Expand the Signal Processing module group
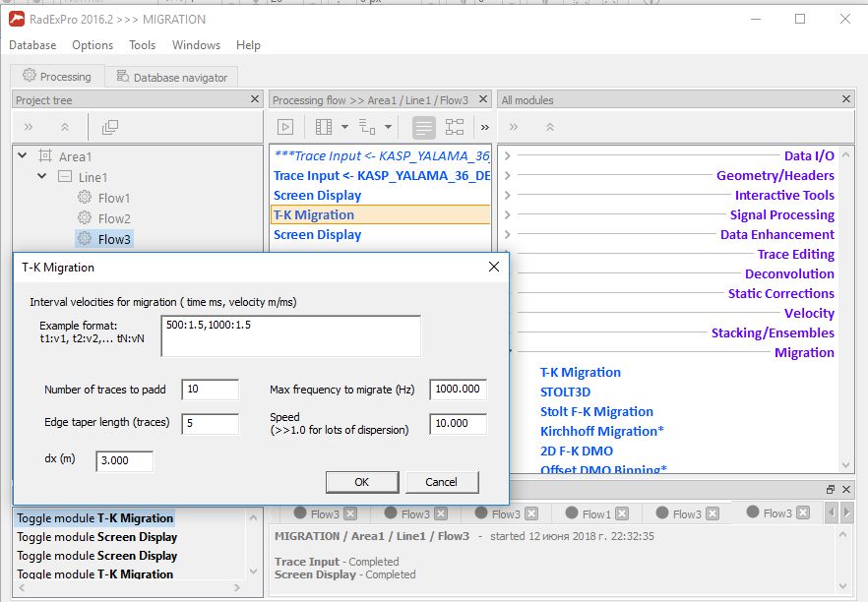Image resolution: width=868 pixels, height=602 pixels. click(x=507, y=214)
